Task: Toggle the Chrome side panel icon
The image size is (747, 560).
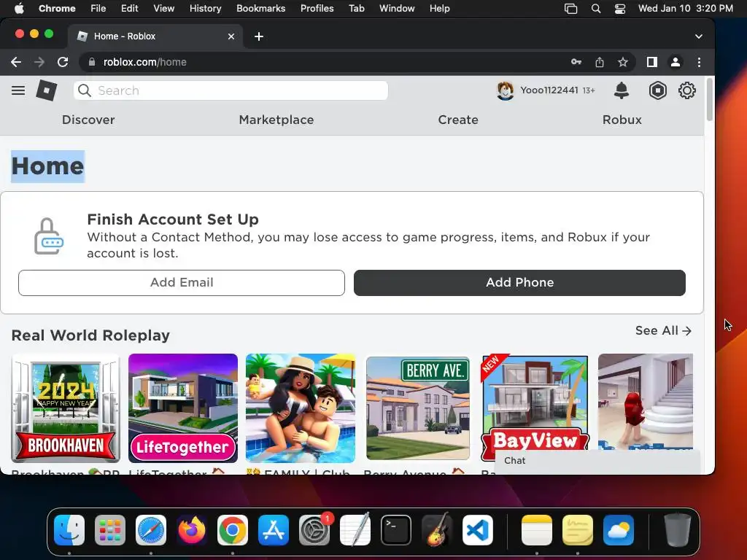Action: [651, 62]
